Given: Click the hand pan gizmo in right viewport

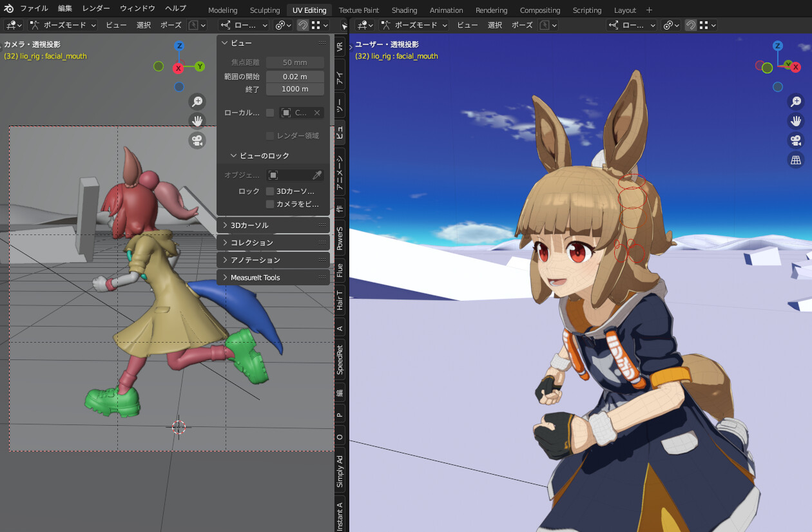Looking at the screenshot, I should pyautogui.click(x=796, y=120).
